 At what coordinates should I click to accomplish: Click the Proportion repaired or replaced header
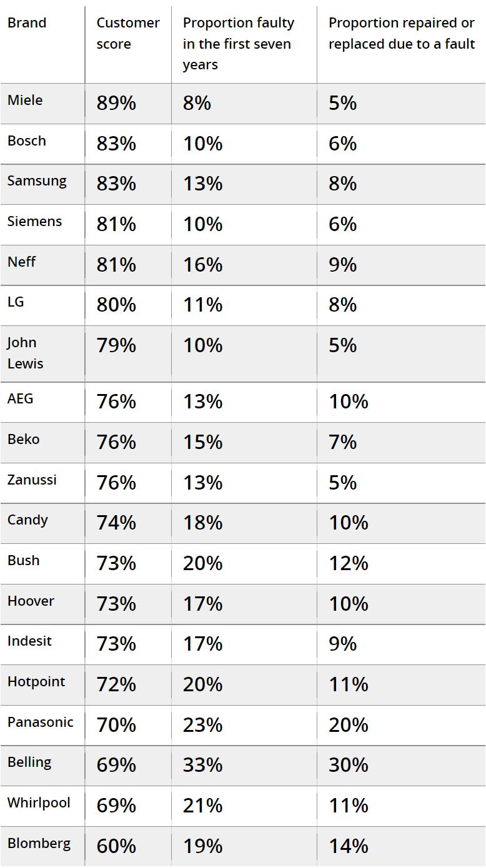coord(401,33)
